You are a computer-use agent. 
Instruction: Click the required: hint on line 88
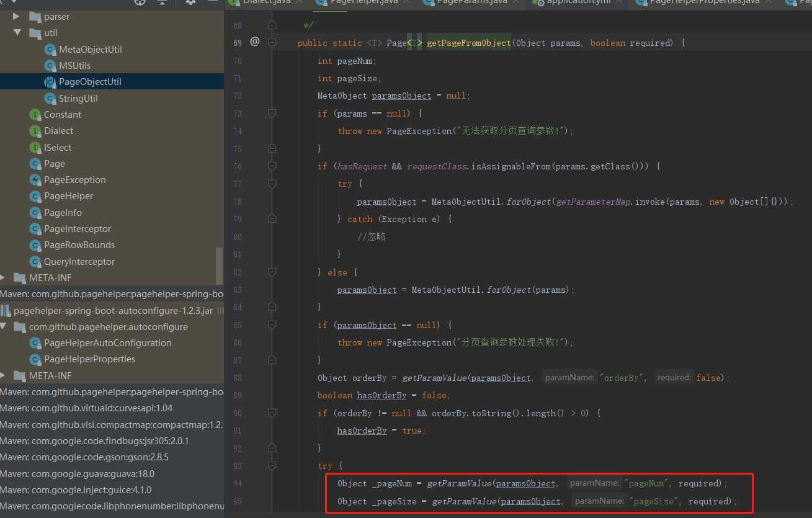(674, 378)
